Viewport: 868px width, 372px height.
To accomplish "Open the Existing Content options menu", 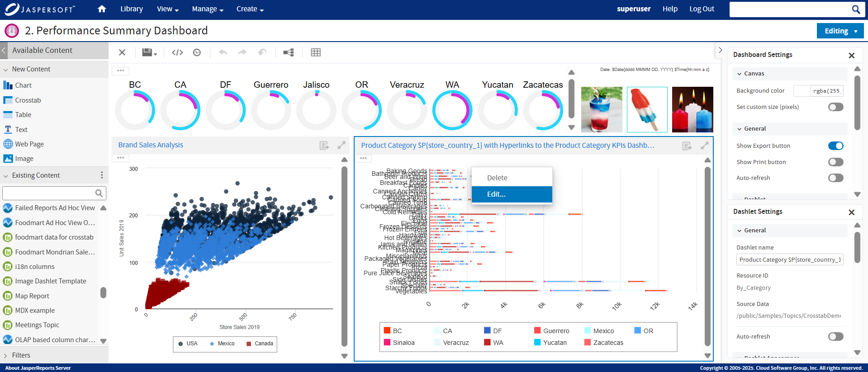I will tap(102, 175).
